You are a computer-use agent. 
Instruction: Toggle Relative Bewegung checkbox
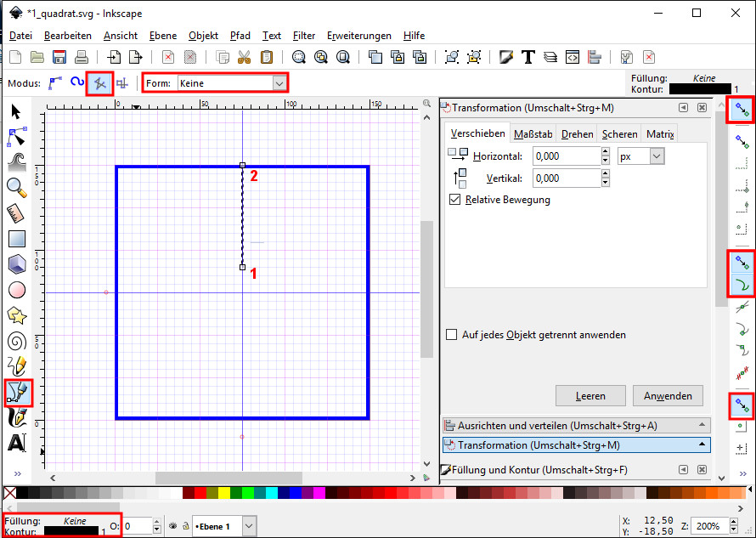tap(454, 200)
